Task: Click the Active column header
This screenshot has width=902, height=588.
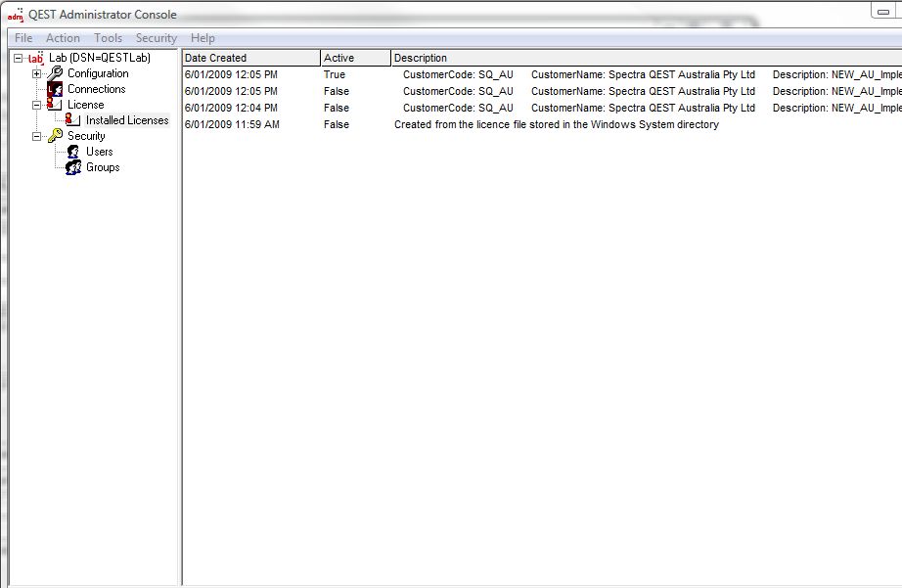Action: [x=354, y=58]
